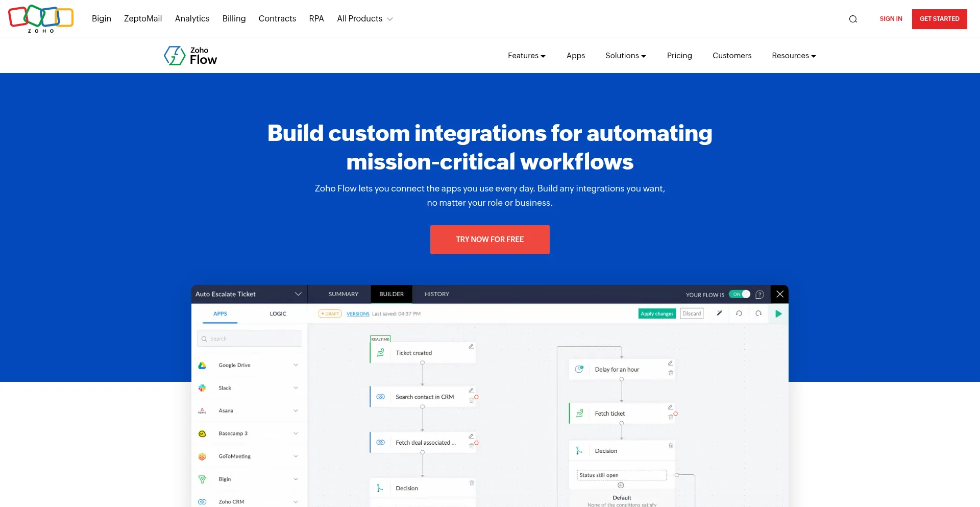Go to the Pricing page
This screenshot has height=507, width=980.
coord(679,56)
